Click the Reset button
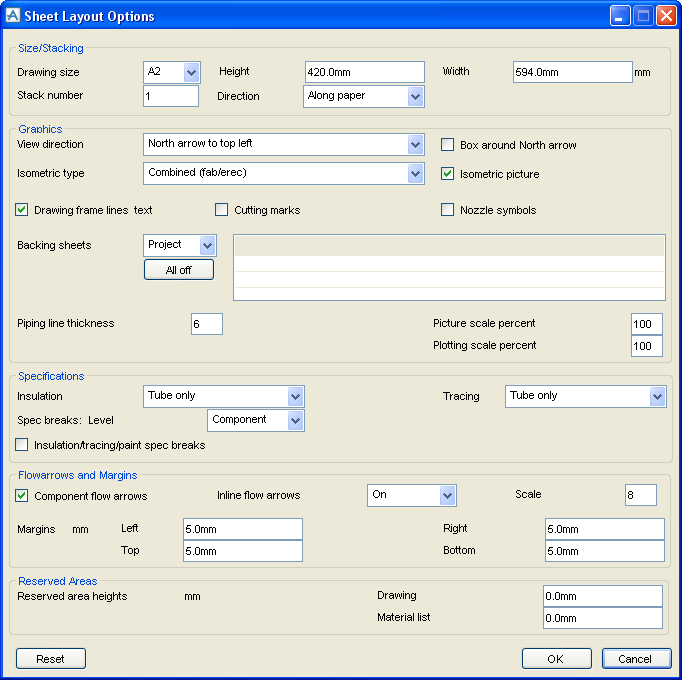The height and width of the screenshot is (680, 682). click(51, 658)
